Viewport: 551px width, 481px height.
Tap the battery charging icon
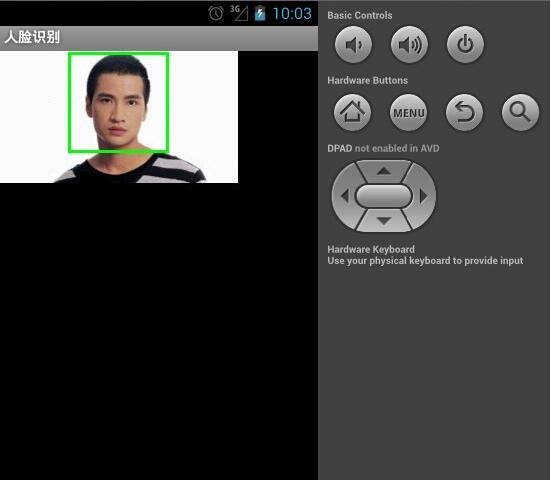click(260, 14)
